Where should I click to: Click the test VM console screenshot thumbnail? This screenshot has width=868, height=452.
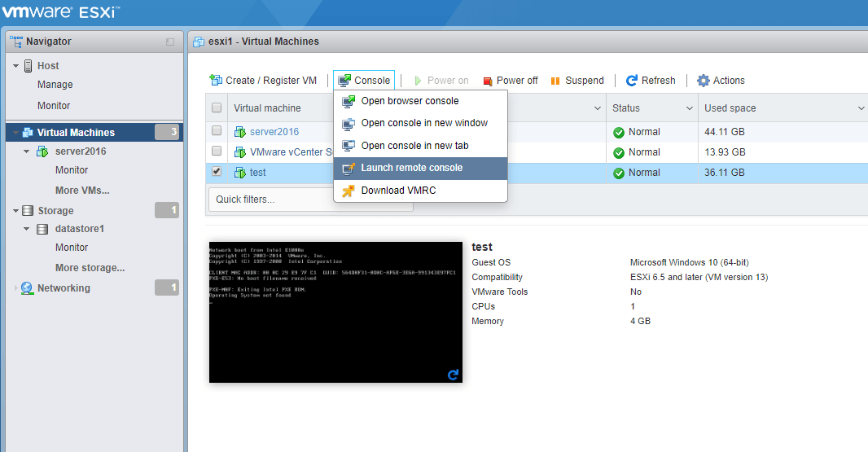coord(335,312)
